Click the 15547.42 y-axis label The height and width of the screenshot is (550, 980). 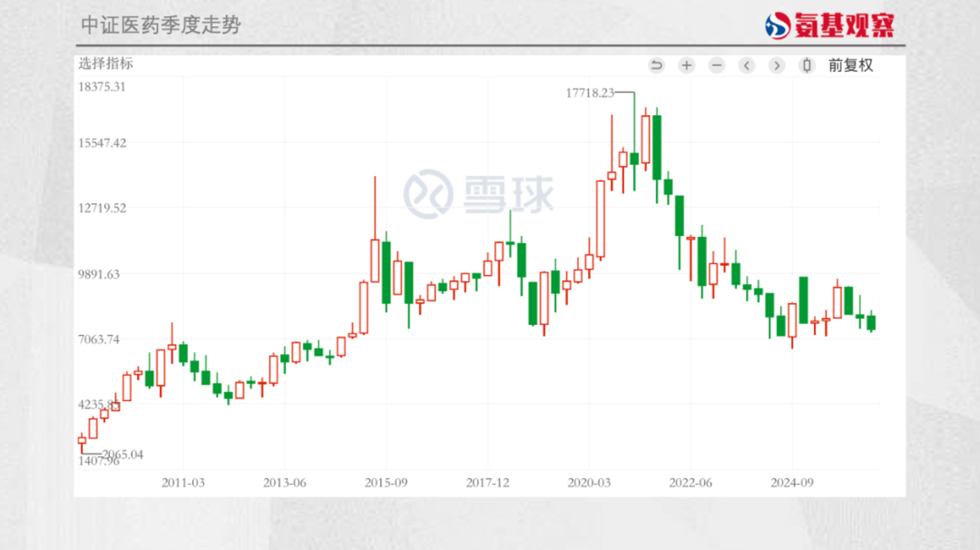(102, 143)
